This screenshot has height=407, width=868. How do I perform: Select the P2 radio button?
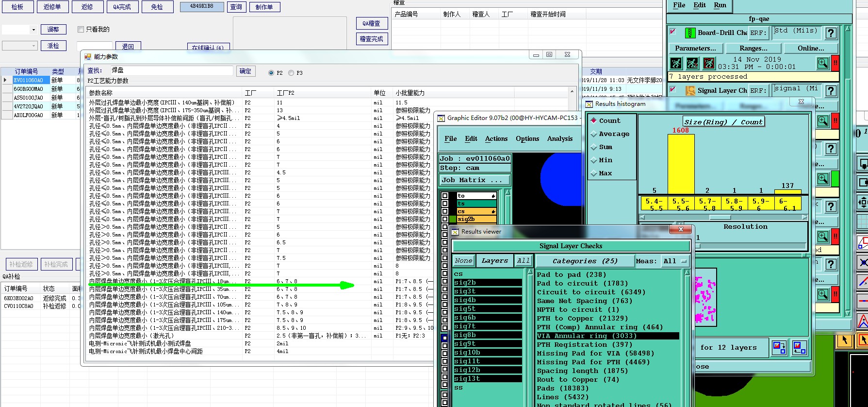click(271, 73)
